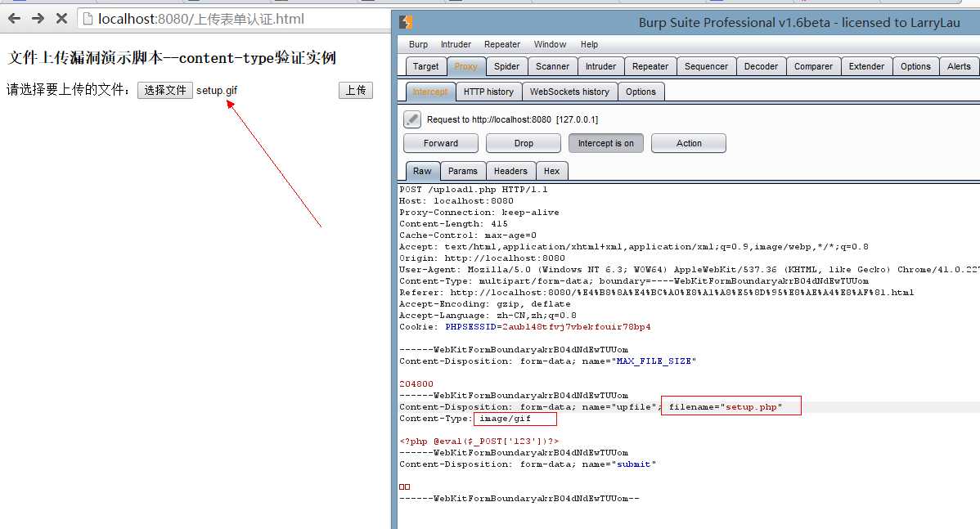This screenshot has width=980, height=529.
Task: Stop loading the page
Action: (x=61, y=19)
